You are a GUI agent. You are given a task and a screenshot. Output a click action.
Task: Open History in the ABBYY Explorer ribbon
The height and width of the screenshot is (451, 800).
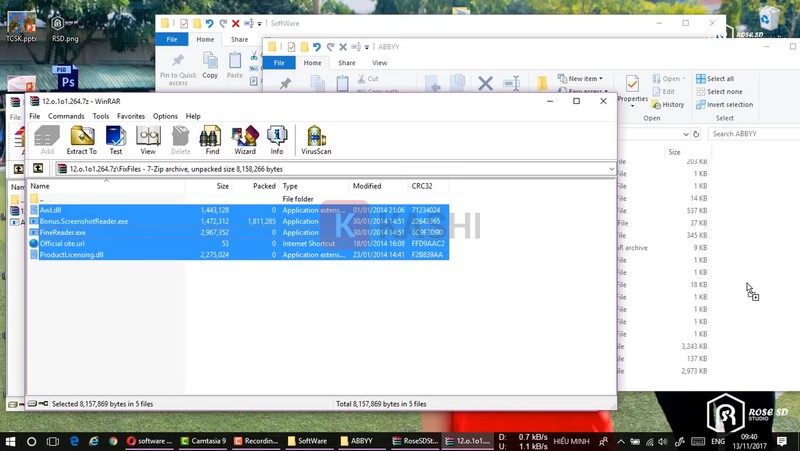(x=668, y=105)
